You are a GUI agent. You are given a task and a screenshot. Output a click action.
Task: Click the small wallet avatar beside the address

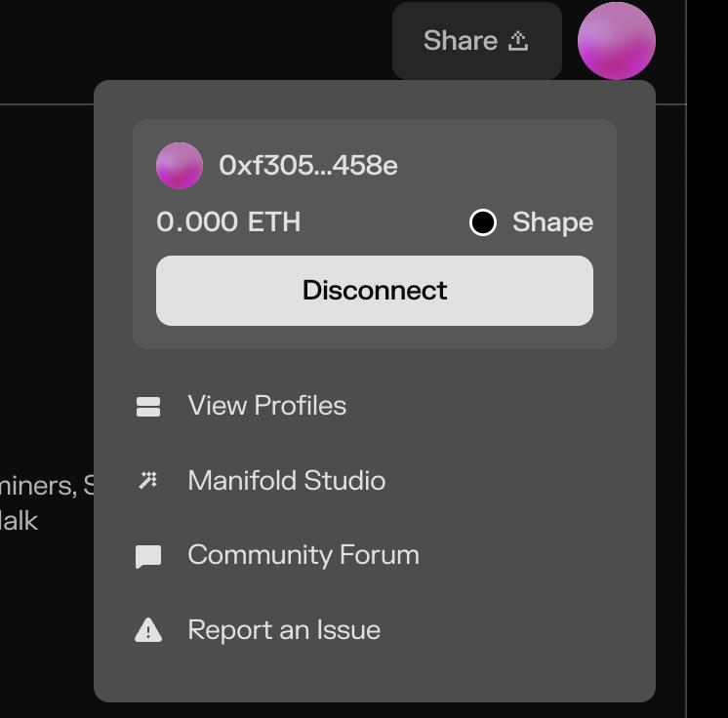click(x=180, y=166)
